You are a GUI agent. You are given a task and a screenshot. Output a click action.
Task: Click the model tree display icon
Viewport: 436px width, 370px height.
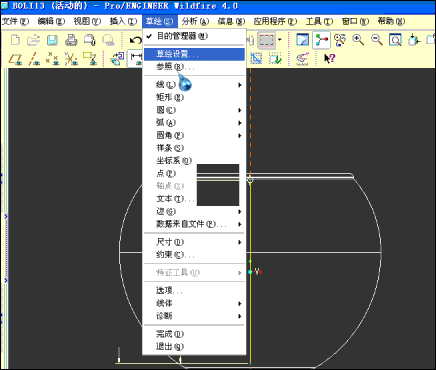[x=321, y=40]
